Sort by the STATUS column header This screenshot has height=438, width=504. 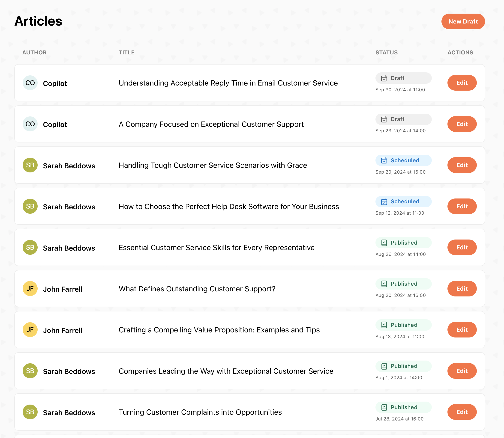(x=387, y=53)
